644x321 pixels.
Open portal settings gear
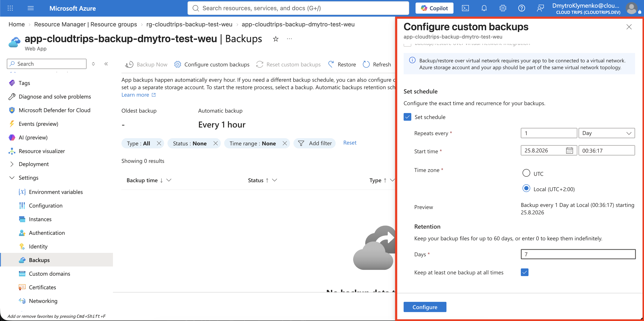(x=503, y=8)
